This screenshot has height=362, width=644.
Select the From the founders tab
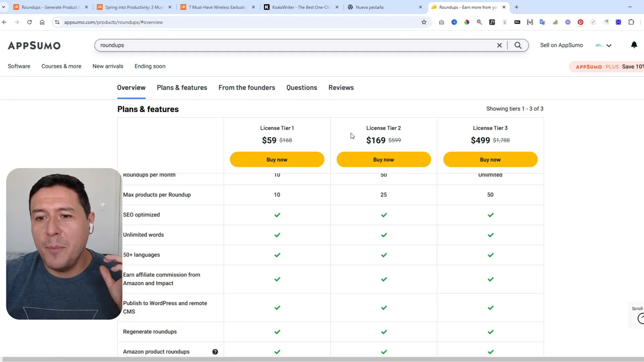247,88
